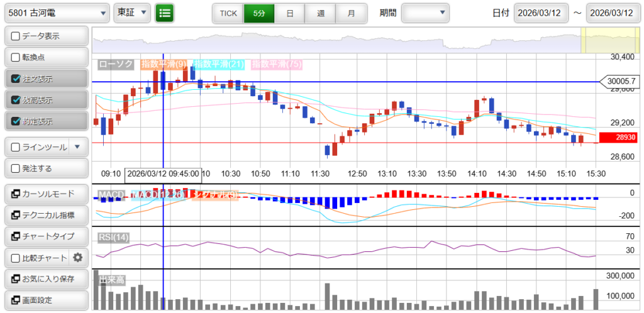Open the カーソルモード popup window
The height and width of the screenshot is (313, 644).
click(x=45, y=194)
